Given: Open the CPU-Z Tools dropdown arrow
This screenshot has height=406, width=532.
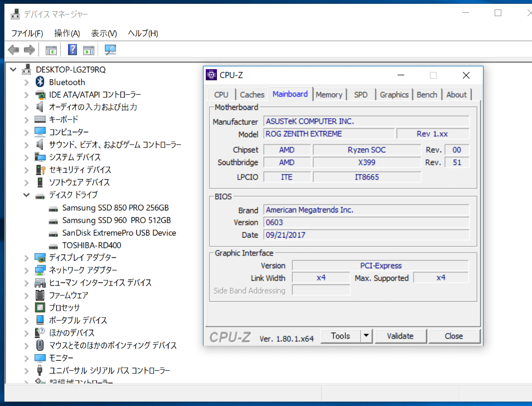Looking at the screenshot, I should click(366, 336).
